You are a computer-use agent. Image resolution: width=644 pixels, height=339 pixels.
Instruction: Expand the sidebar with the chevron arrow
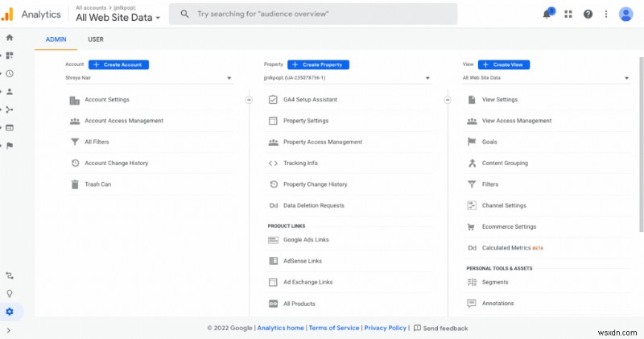(x=9, y=330)
